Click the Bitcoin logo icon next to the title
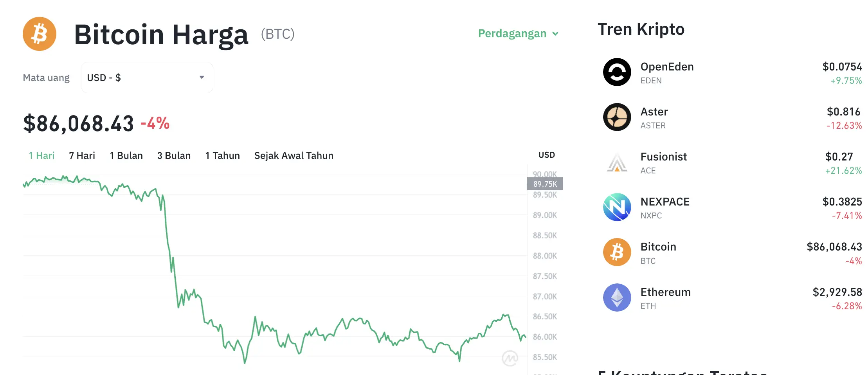The image size is (868, 375). [x=39, y=34]
